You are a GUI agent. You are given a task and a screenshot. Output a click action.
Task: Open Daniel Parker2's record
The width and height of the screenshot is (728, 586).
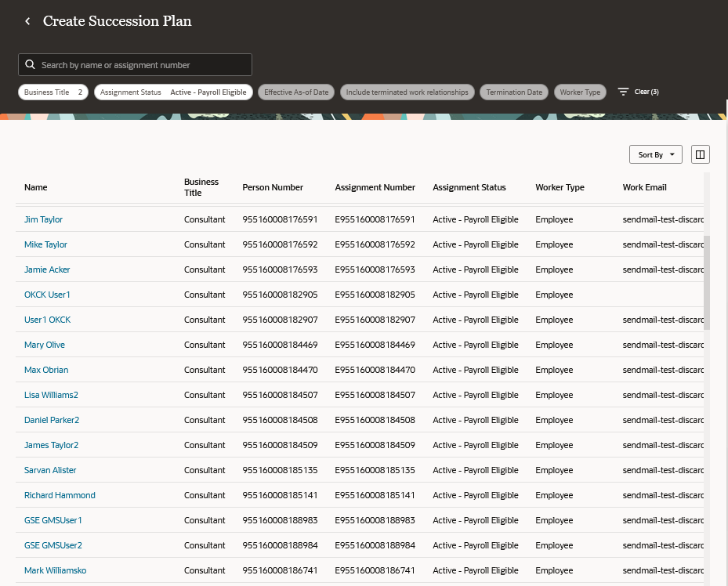pos(52,420)
